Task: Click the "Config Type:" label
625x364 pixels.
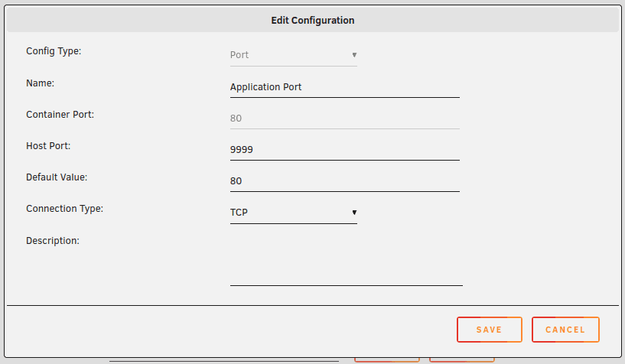Action: click(x=54, y=51)
